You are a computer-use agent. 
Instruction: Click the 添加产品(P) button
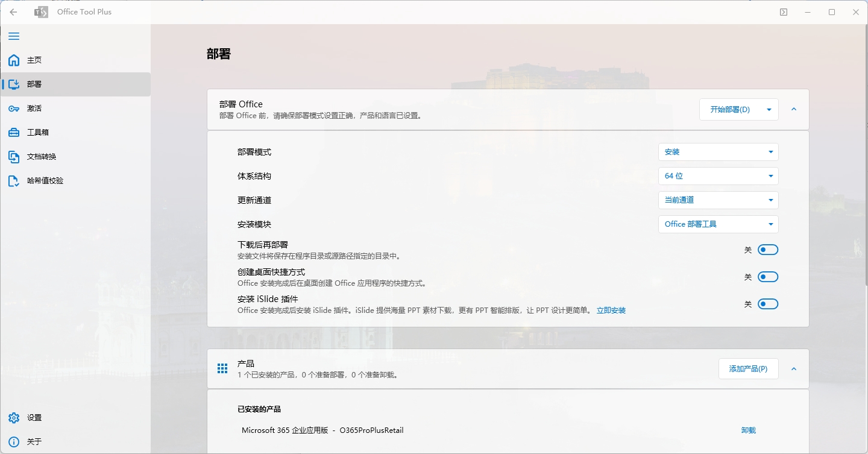pyautogui.click(x=749, y=369)
